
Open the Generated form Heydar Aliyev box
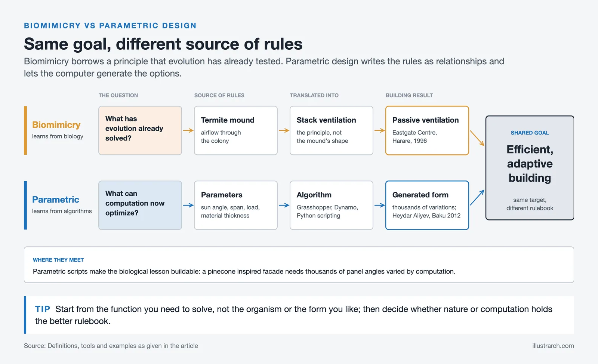point(427,205)
